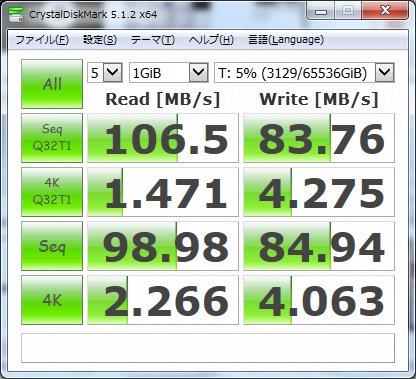416x379 pixels.
Task: Open the T: drive selection dropdown
Action: coord(304,72)
